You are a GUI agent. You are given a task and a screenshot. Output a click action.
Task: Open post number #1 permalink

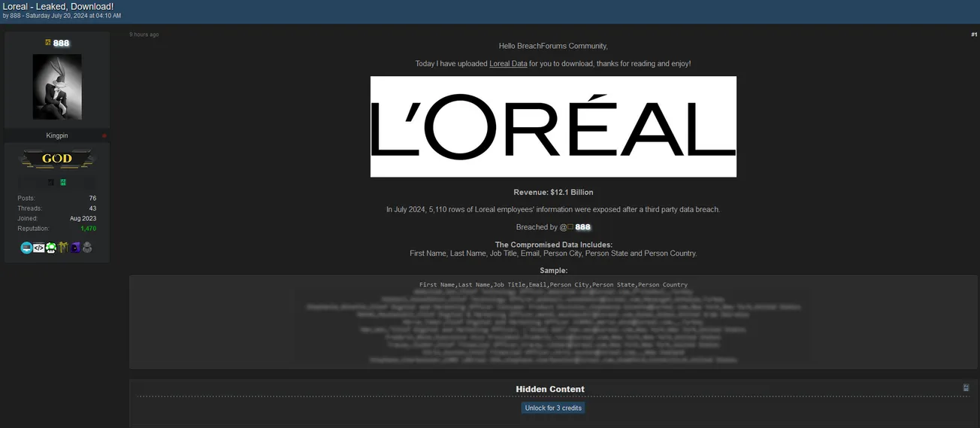(974, 35)
